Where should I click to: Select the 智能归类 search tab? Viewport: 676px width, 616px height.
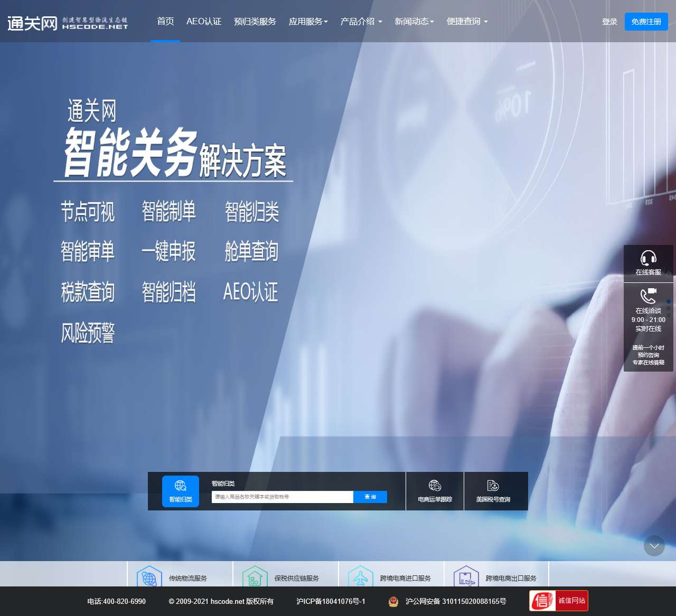click(x=181, y=491)
